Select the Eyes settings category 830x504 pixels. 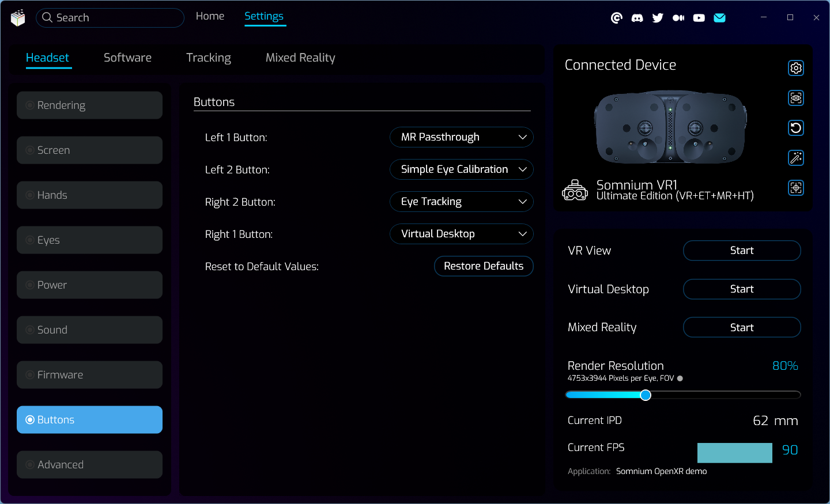click(x=89, y=240)
